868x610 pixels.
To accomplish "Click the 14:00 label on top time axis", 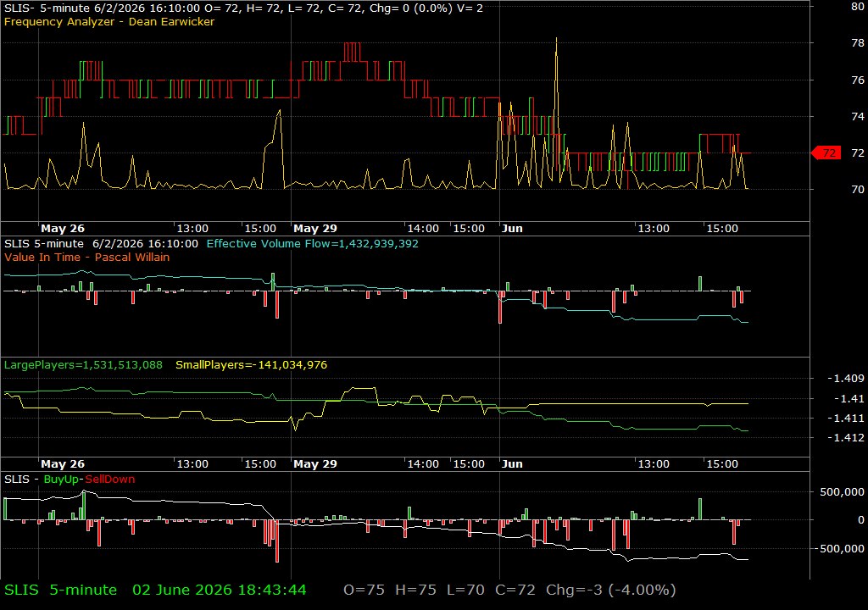I will click(x=423, y=228).
